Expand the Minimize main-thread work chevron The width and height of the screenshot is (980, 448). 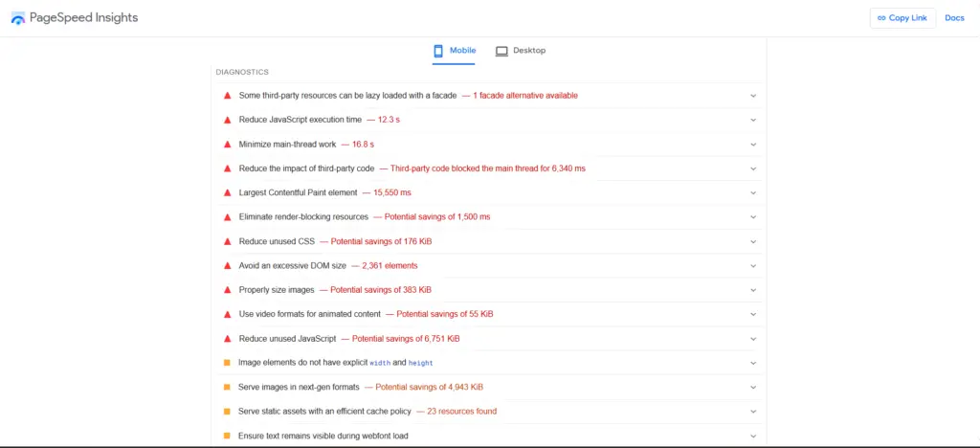click(x=753, y=145)
